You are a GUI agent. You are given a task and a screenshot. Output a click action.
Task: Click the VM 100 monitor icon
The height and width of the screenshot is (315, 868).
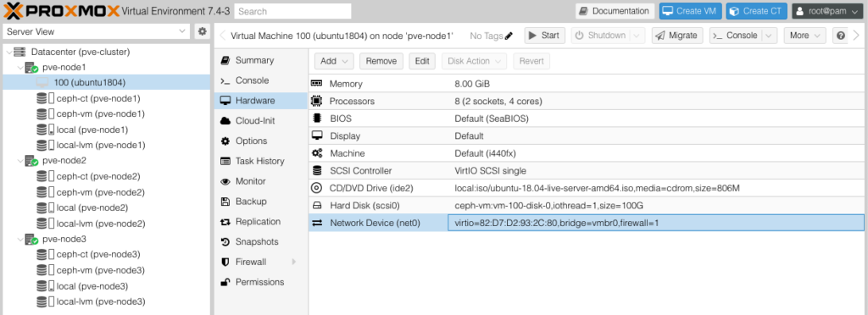click(42, 82)
